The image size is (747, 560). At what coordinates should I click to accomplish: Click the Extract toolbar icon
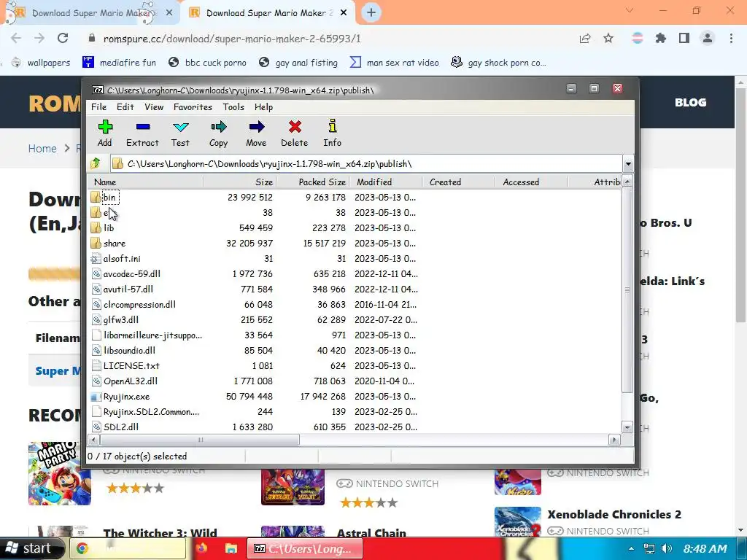142,133
